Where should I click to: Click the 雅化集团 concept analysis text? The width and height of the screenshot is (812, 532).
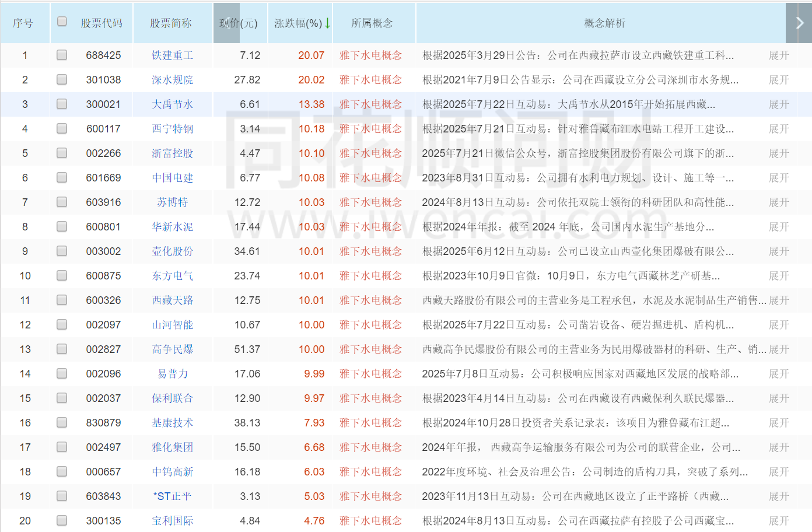tap(581, 447)
